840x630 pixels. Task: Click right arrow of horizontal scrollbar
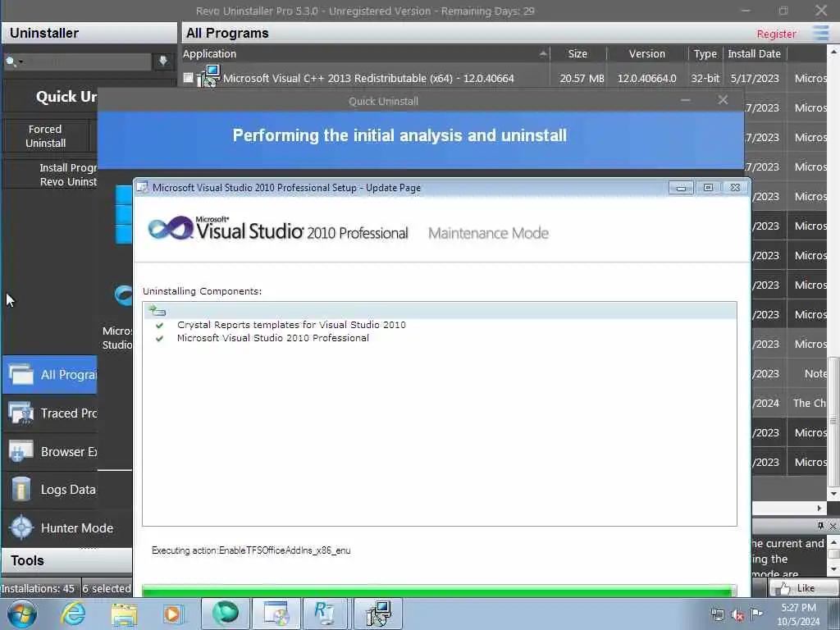pos(819,508)
